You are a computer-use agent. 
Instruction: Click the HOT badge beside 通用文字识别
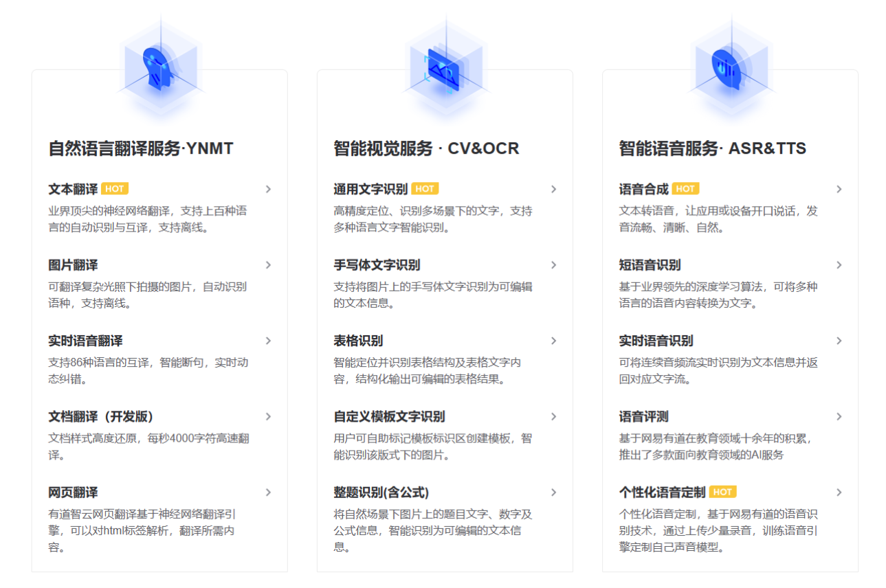[x=425, y=189]
